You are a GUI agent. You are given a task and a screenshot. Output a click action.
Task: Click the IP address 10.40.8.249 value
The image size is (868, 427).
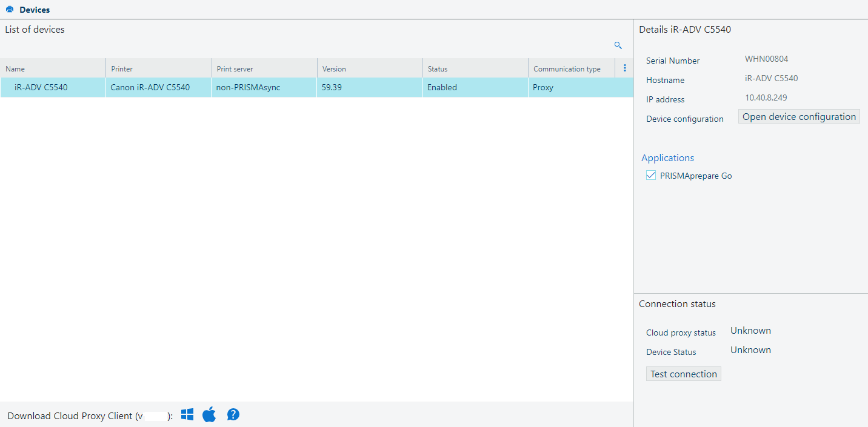(x=766, y=98)
